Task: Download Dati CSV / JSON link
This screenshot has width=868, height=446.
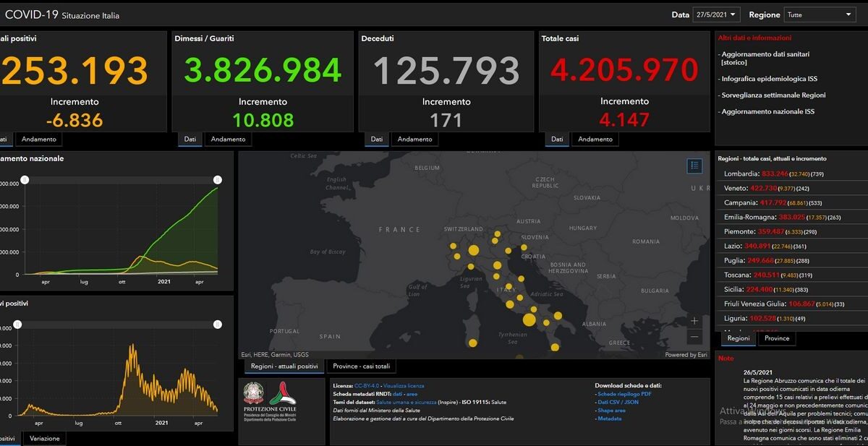Action: (618, 402)
